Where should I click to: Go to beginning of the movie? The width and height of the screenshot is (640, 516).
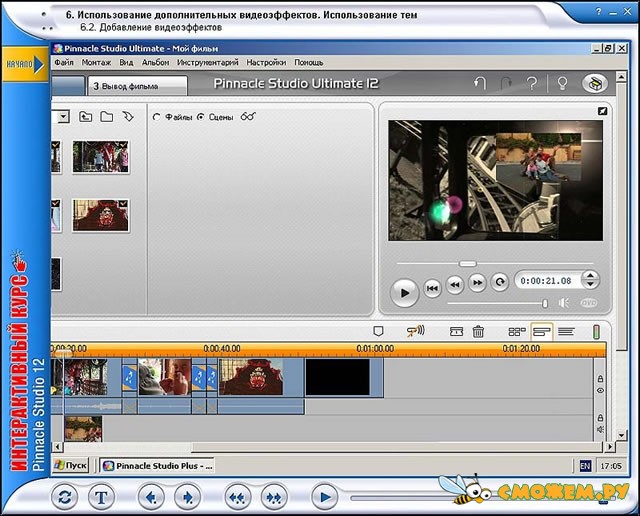[x=432, y=288]
